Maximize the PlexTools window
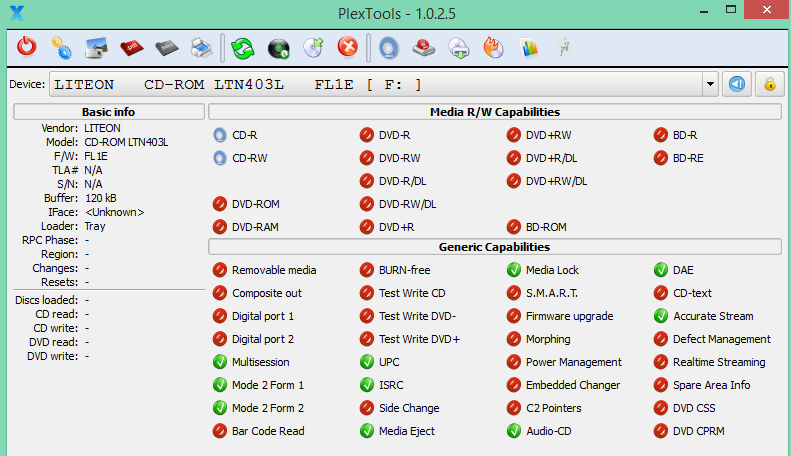 731,10
